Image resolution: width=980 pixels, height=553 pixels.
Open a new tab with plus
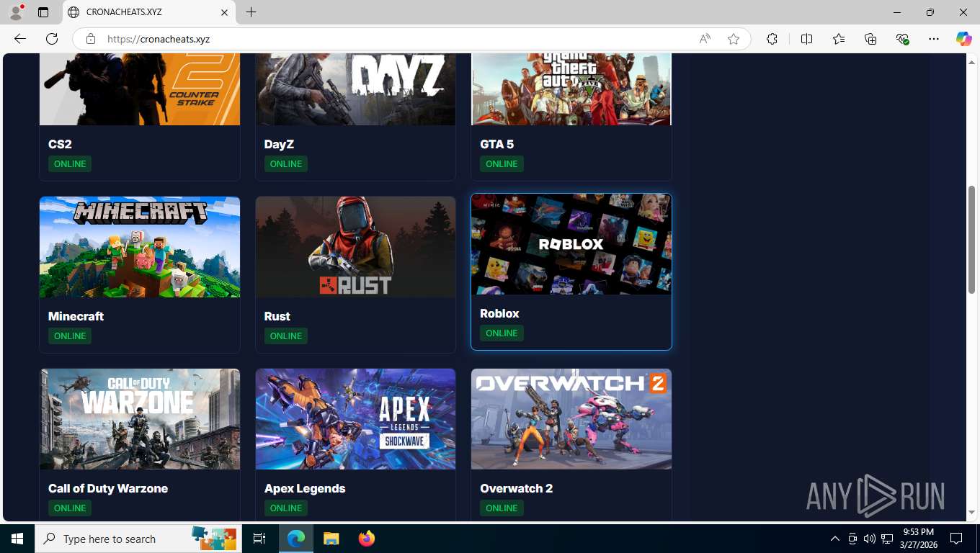pos(251,12)
